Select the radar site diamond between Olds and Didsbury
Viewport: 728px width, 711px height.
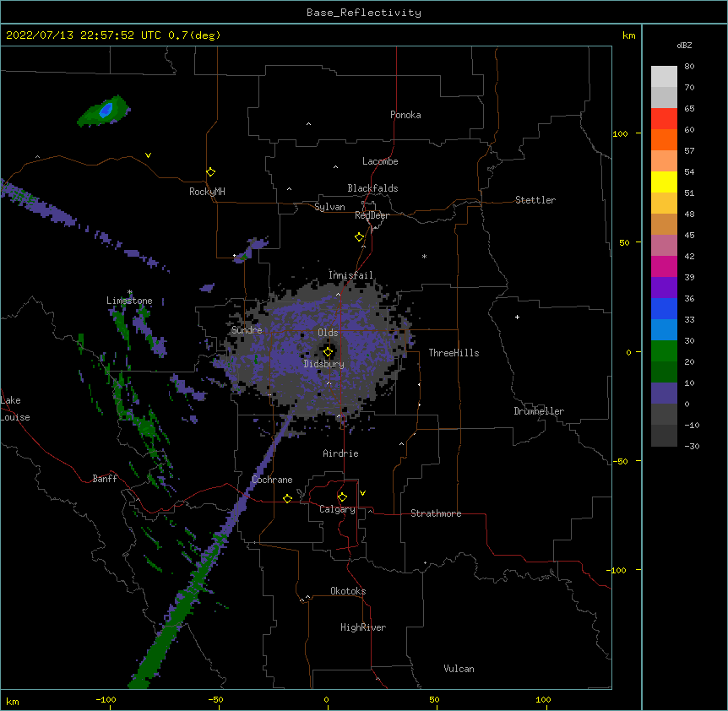pyautogui.click(x=329, y=352)
